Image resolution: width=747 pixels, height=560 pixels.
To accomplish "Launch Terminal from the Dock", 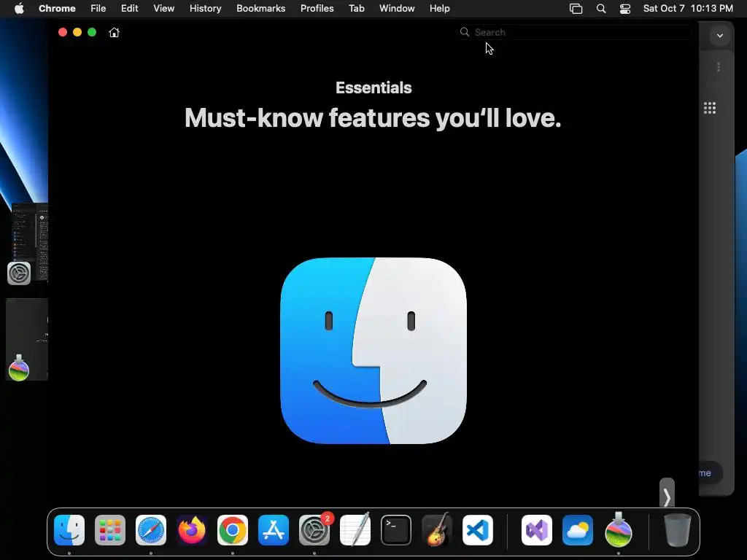I will [396, 530].
